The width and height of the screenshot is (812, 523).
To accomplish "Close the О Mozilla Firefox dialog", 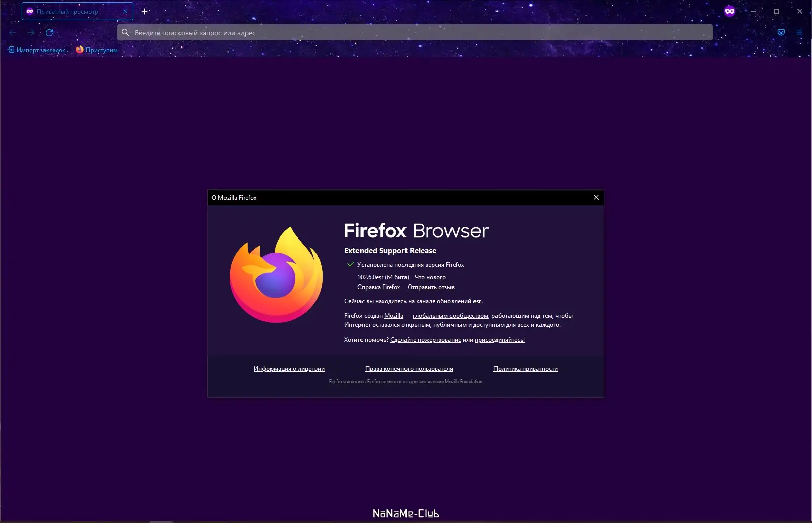I will coord(596,197).
